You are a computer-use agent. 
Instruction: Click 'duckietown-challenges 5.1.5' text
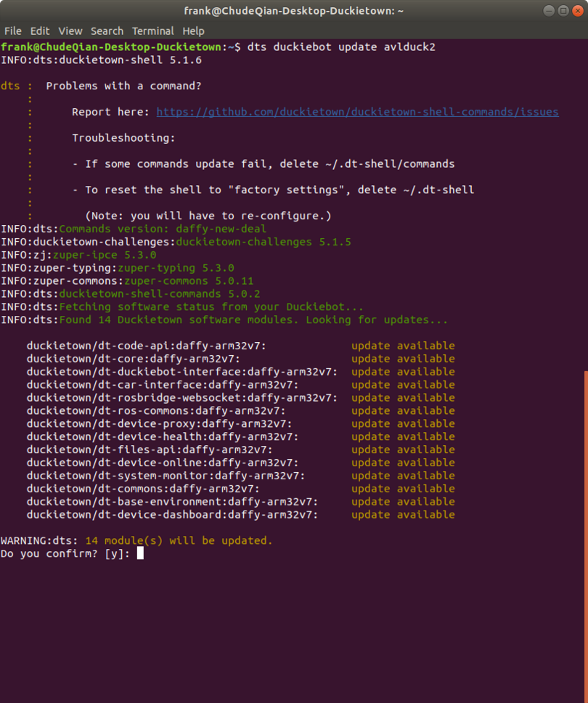264,242
